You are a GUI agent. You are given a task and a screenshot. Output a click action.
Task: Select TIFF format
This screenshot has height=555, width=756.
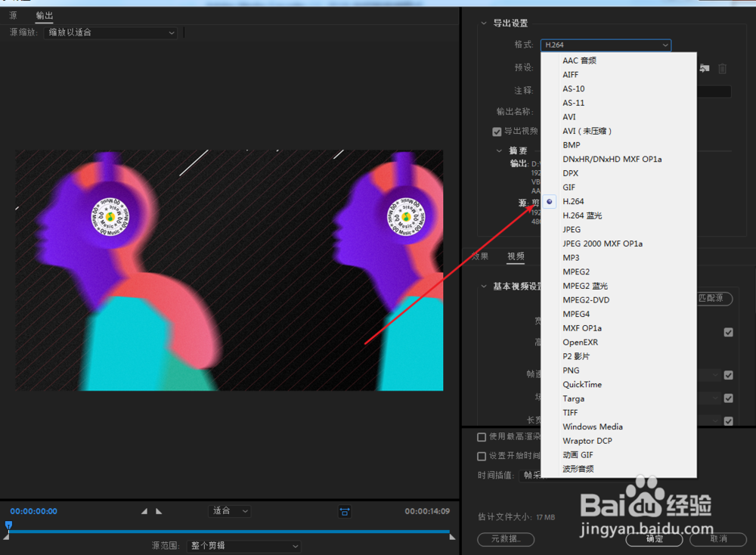click(x=618, y=413)
